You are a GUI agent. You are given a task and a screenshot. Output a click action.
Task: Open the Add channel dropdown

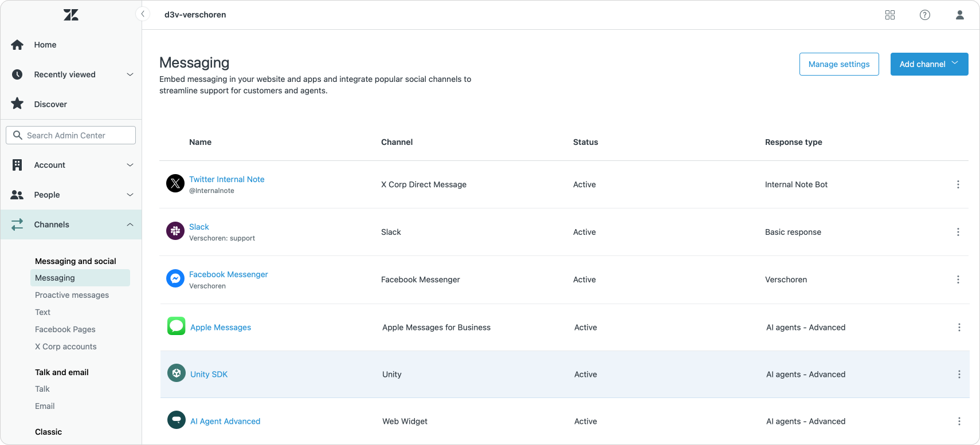click(929, 64)
